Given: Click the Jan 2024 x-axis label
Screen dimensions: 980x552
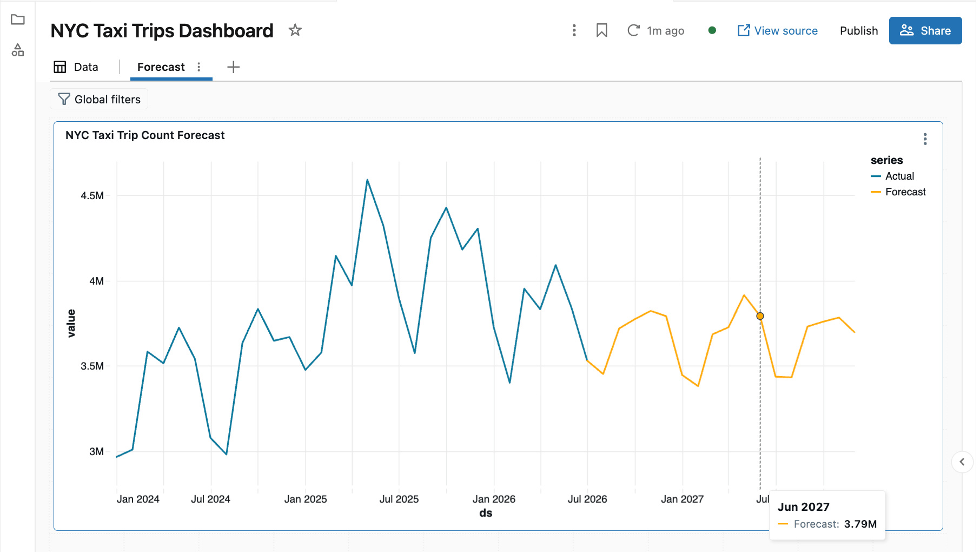Looking at the screenshot, I should (x=138, y=499).
